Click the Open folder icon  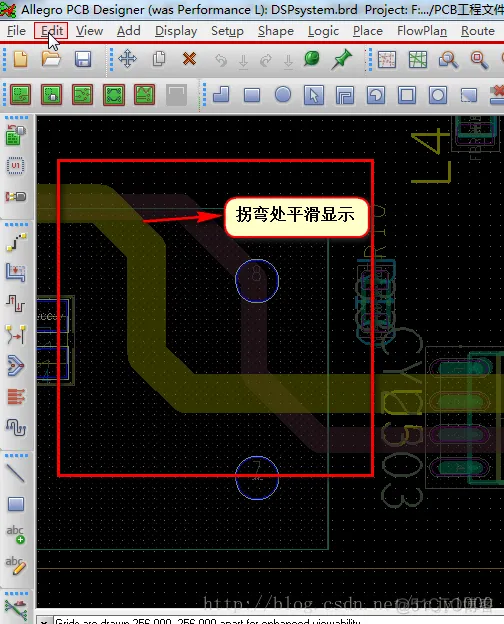51,59
